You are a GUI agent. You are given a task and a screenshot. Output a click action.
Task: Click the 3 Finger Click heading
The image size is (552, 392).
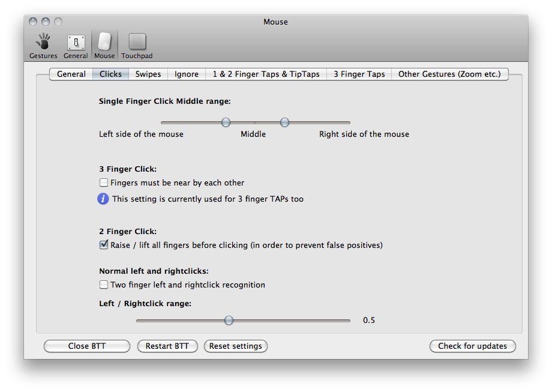click(128, 169)
